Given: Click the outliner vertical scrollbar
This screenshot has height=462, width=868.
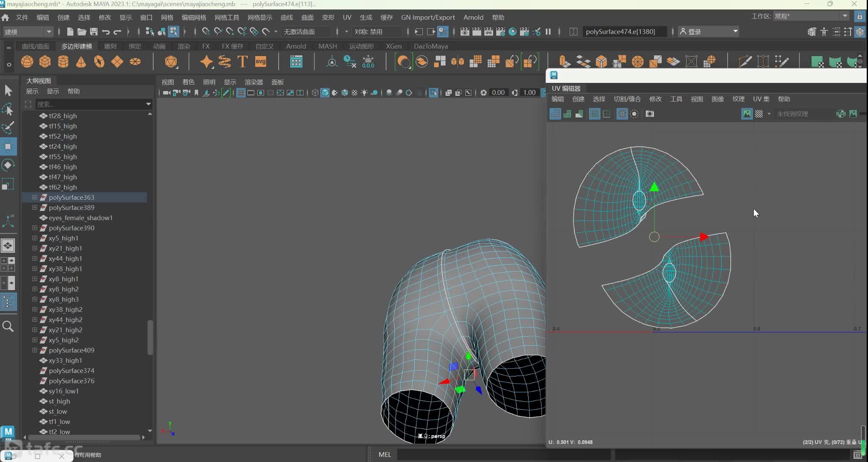Looking at the screenshot, I should 150,337.
